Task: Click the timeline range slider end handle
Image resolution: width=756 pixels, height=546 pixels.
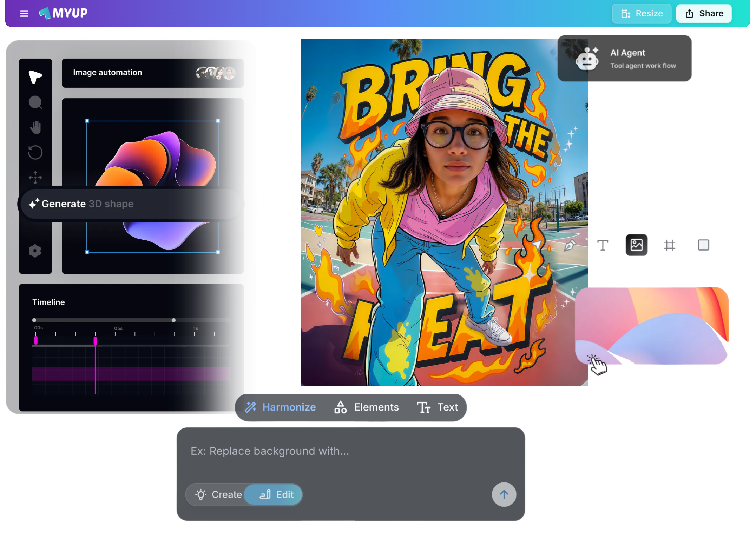Action: [x=173, y=320]
